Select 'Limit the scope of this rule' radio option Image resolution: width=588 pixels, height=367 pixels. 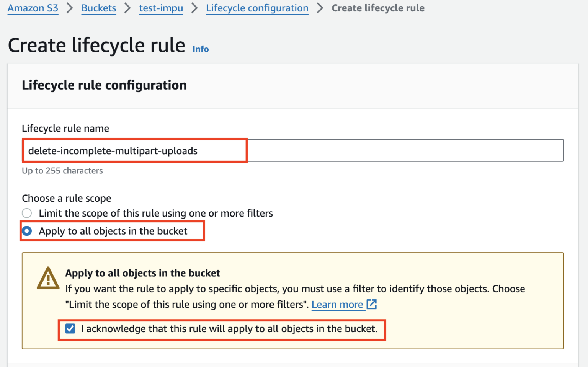27,213
